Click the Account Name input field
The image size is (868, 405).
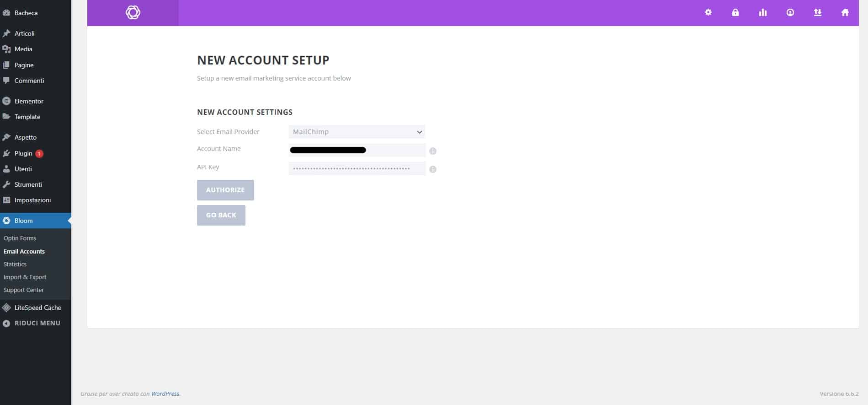[357, 150]
